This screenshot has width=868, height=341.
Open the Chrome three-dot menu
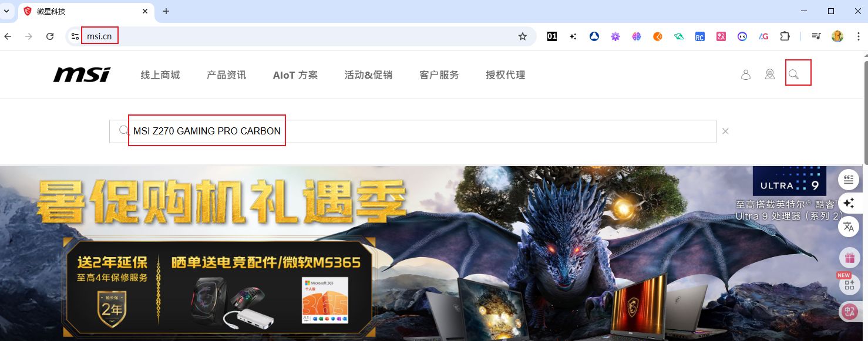(x=858, y=36)
